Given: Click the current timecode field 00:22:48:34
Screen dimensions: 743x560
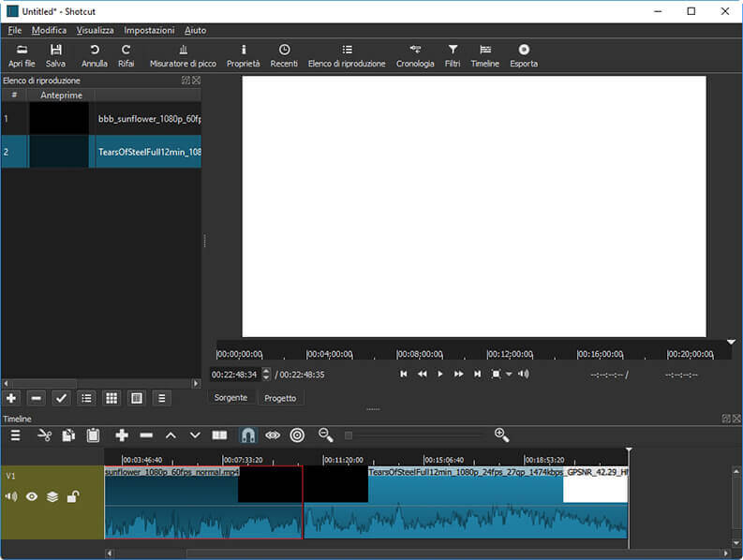Looking at the screenshot, I should [x=234, y=375].
